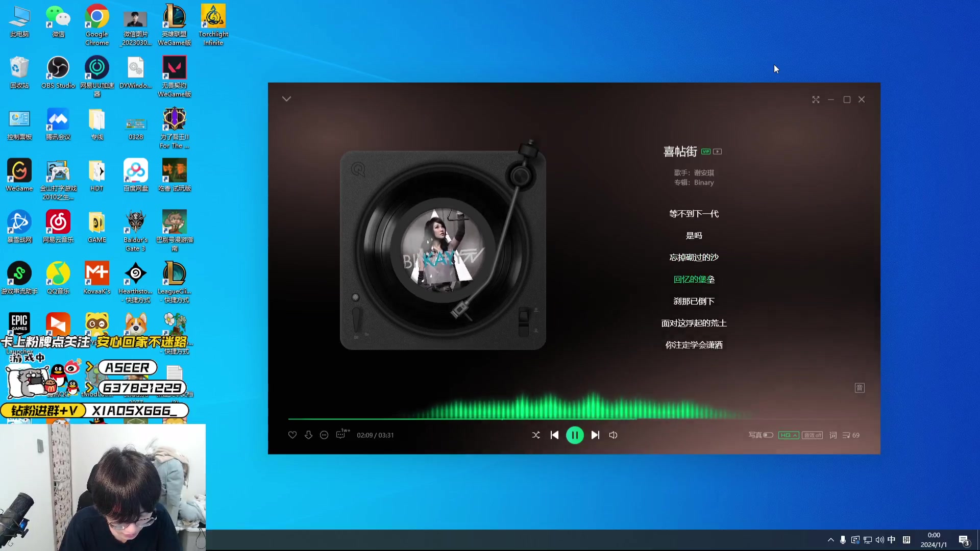The height and width of the screenshot is (551, 980).
Task: Select 网易UU加速器 desktop icon
Action: click(x=97, y=76)
